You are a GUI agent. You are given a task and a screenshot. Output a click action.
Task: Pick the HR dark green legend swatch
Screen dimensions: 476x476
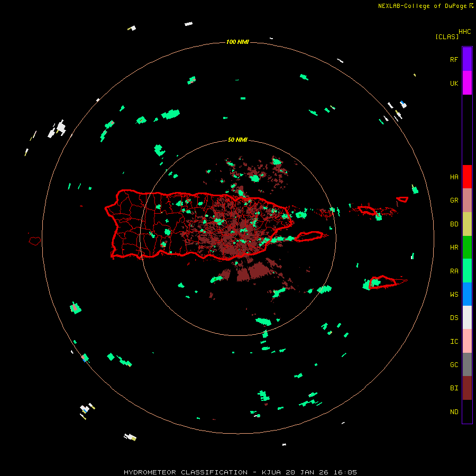(x=467, y=248)
